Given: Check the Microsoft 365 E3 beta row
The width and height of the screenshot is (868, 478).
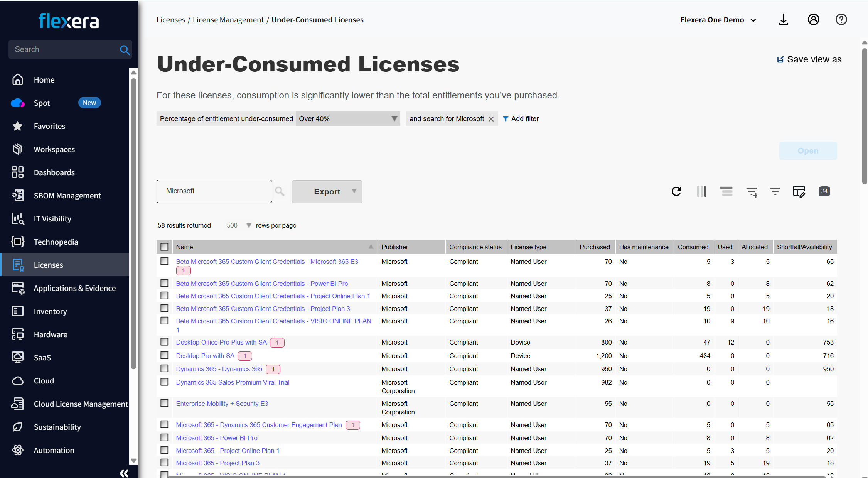Looking at the screenshot, I should 165,261.
